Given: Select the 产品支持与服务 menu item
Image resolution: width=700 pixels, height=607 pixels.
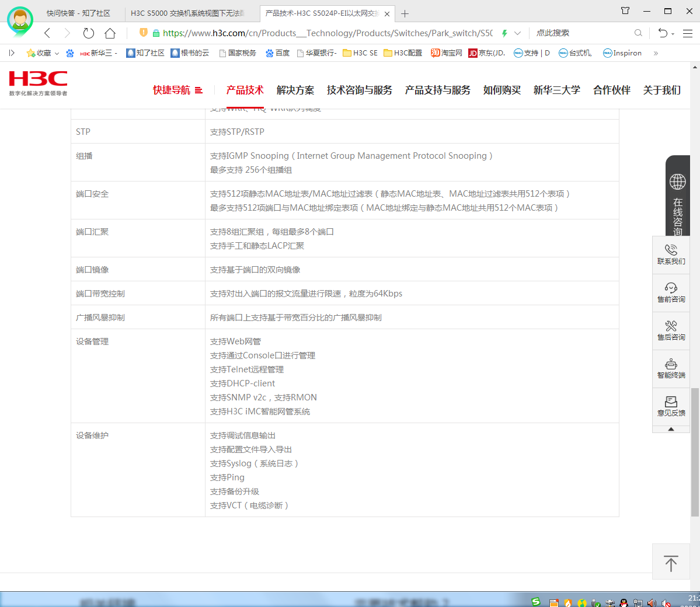Looking at the screenshot, I should click(x=437, y=90).
